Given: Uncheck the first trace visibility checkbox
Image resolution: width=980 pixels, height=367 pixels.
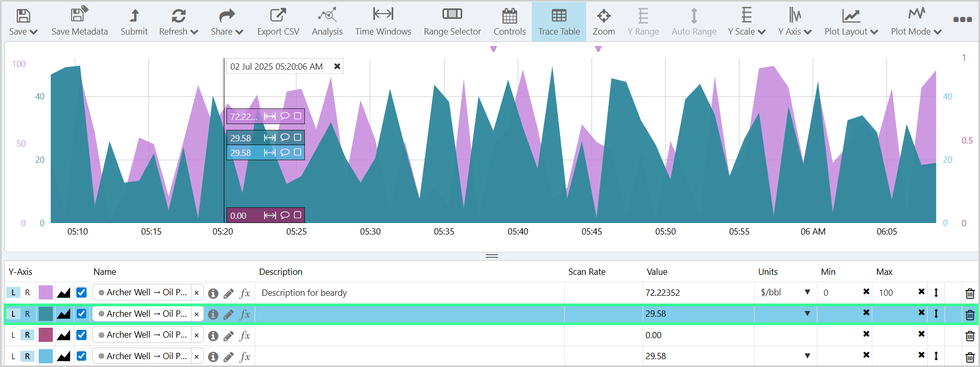Looking at the screenshot, I should pos(82,293).
